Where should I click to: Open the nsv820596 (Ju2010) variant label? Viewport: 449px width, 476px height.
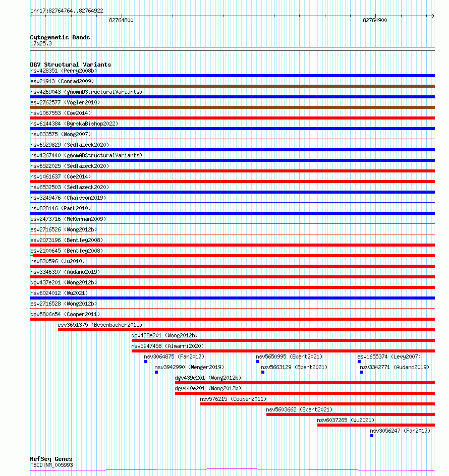click(58, 261)
